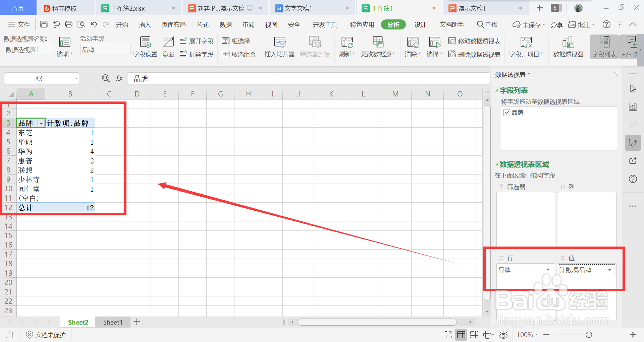Click 文档未保护 in the status bar

[50, 334]
